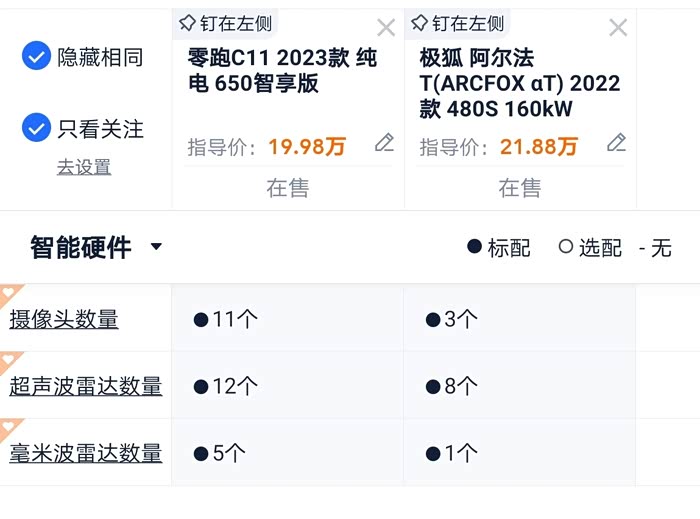The image size is (700, 519).
Task: Edit the 21.88万 guide price
Action: 616,144
